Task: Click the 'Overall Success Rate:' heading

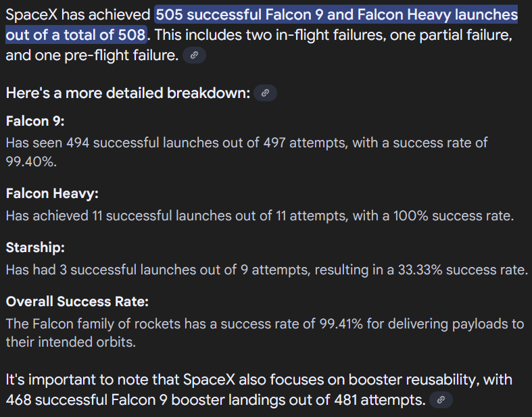Action: 77,301
